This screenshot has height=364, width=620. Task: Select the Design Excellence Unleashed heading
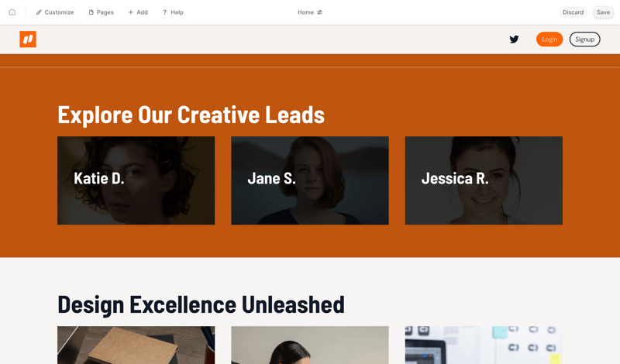[201, 304]
